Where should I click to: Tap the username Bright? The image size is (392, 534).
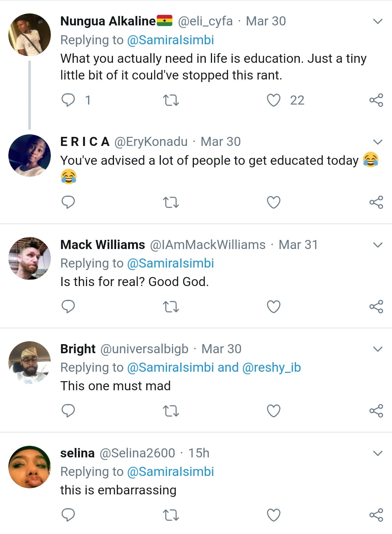point(78,349)
